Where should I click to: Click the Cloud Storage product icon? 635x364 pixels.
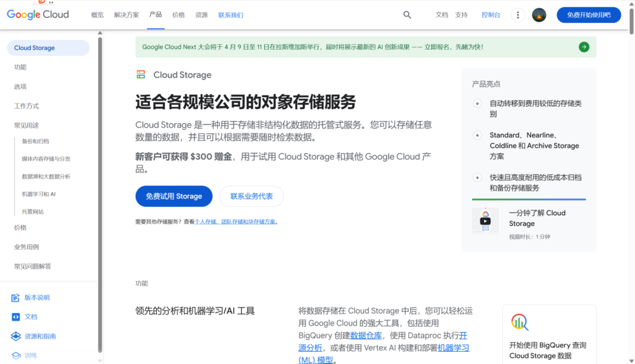[141, 74]
